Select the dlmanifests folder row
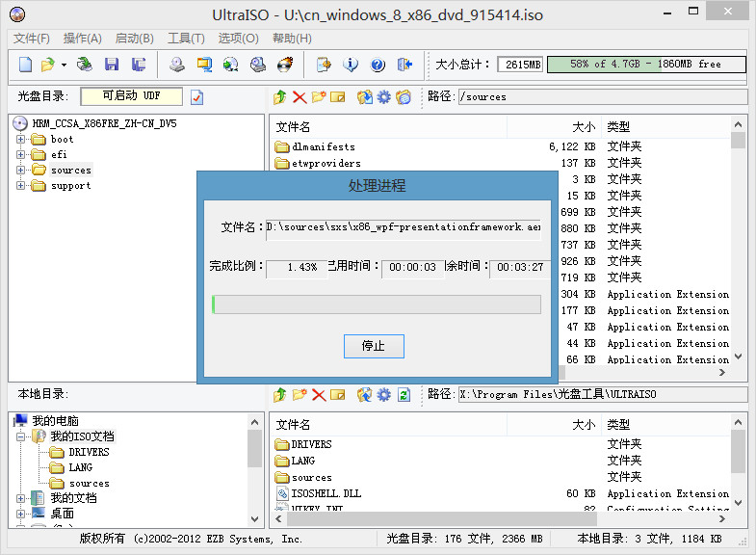 pyautogui.click(x=502, y=146)
